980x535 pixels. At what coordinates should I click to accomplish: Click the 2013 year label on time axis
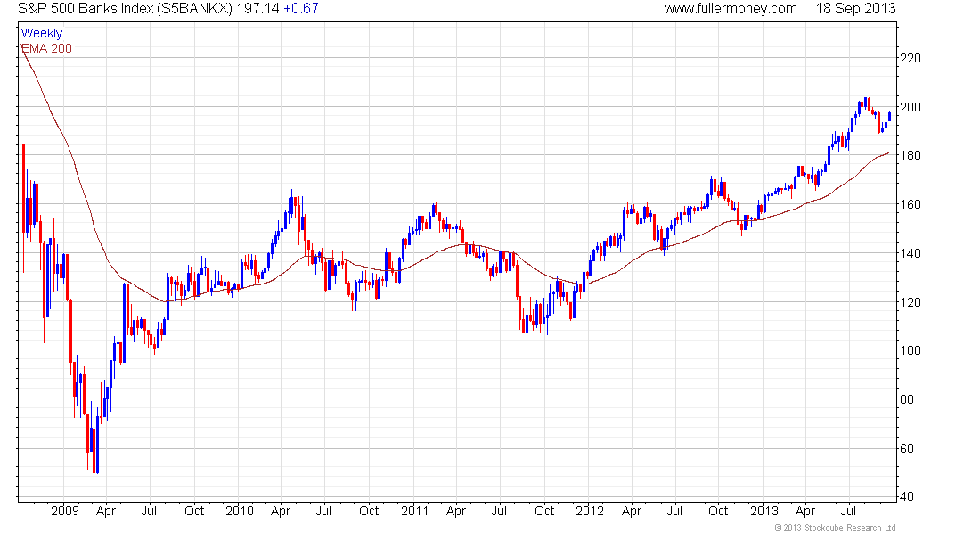(764, 511)
